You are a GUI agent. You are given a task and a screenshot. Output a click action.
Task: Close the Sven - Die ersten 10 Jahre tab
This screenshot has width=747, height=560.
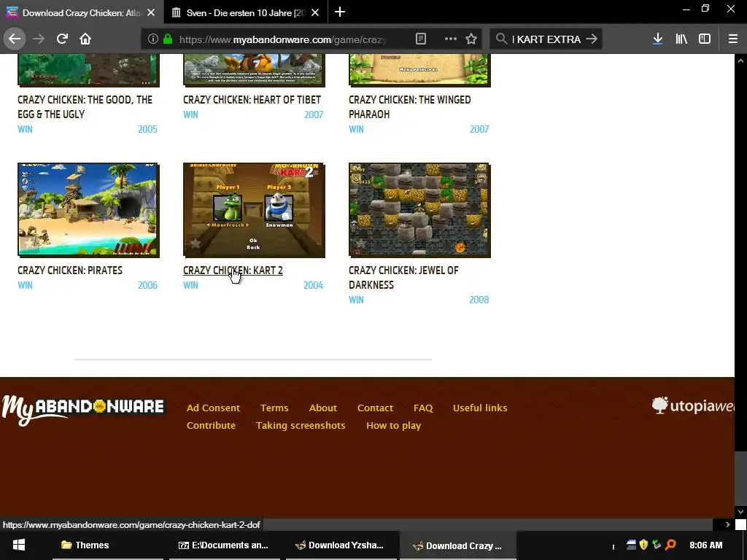click(x=315, y=12)
